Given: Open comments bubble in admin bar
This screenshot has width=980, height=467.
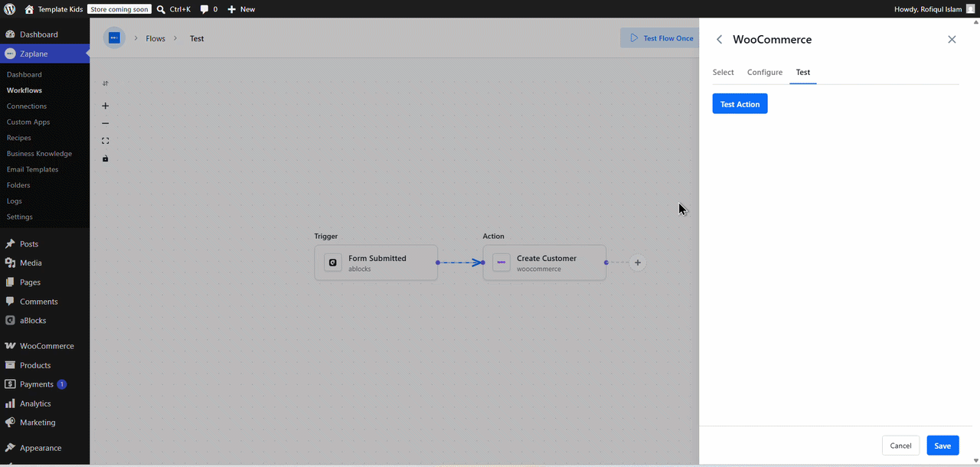Looking at the screenshot, I should 204,9.
